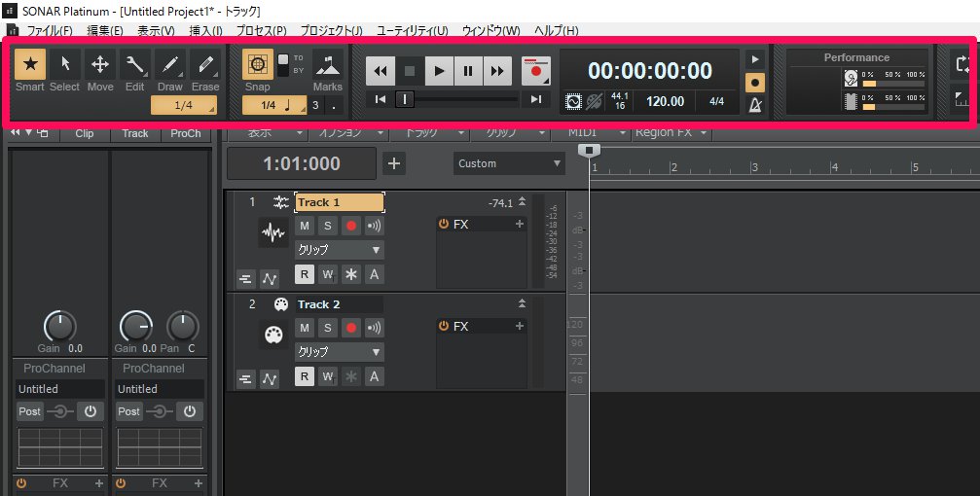Screen dimensions: 980x496
Task: Go to project start button
Action: 380,98
